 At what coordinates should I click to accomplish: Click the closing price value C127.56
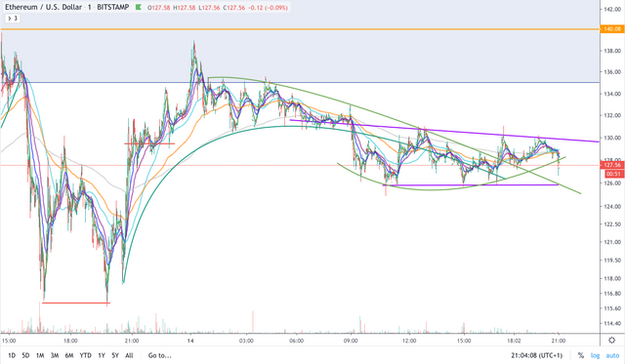(x=234, y=8)
